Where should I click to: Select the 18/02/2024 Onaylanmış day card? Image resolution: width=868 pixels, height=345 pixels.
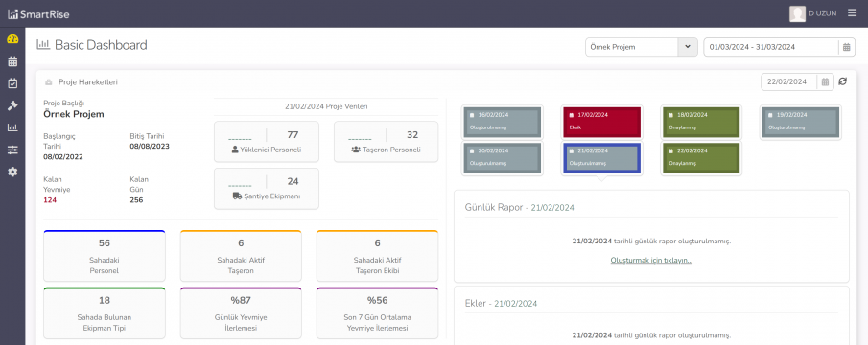pos(701,123)
